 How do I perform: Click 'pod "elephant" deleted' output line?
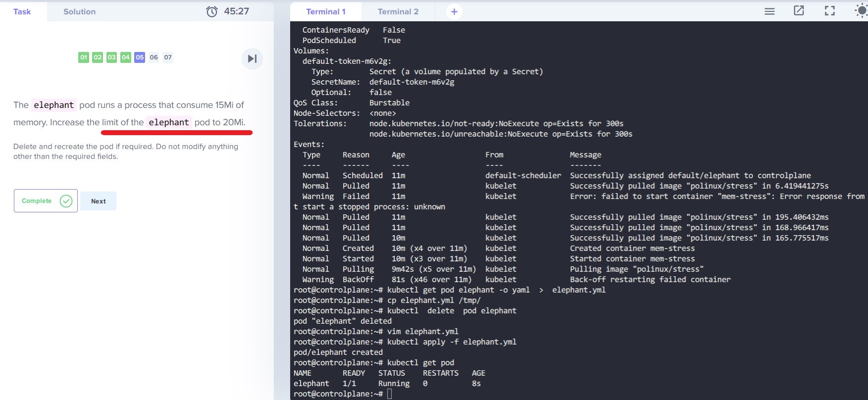343,321
